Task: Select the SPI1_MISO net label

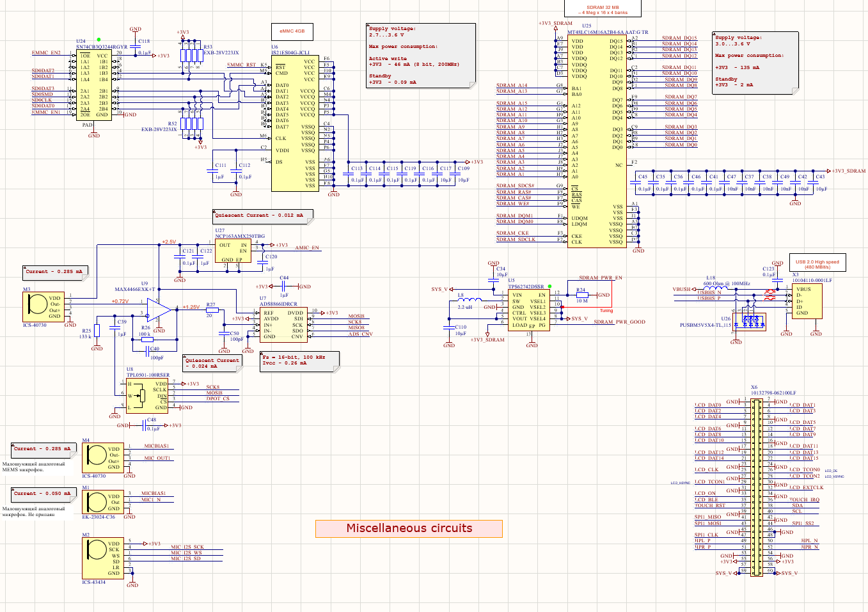Action: click(708, 517)
